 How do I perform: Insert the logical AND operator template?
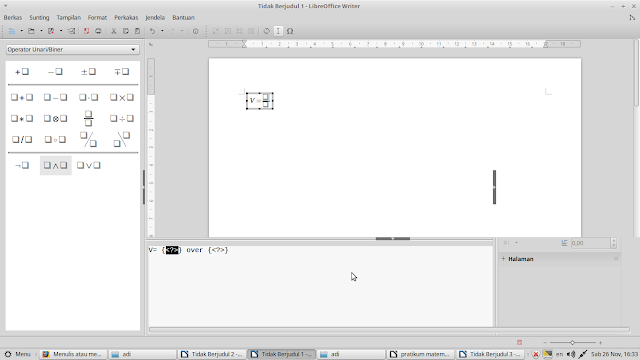[x=56, y=165]
